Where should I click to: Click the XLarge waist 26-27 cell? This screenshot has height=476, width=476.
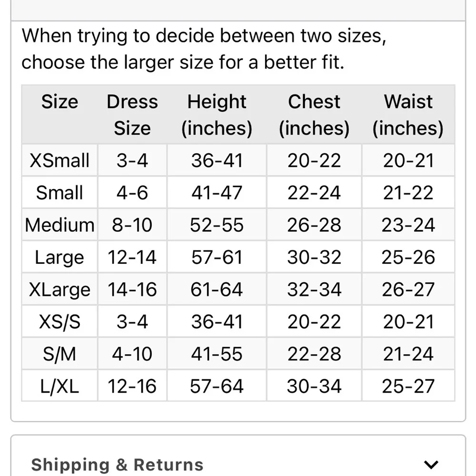(408, 289)
